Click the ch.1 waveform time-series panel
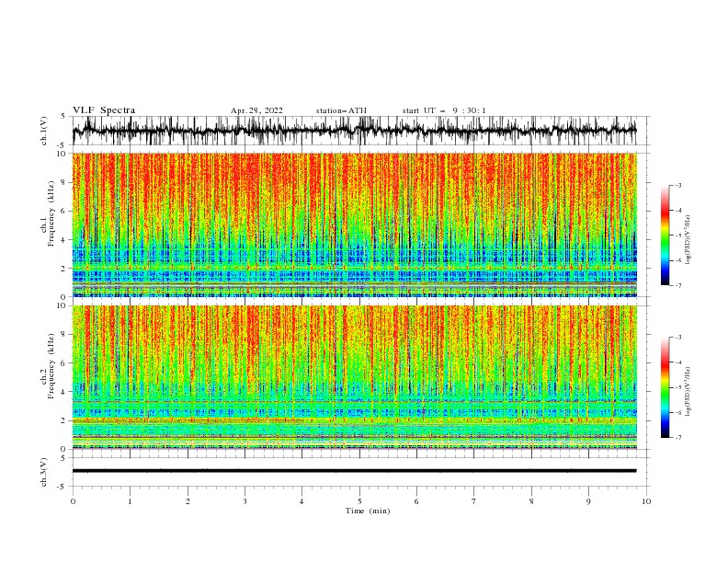The height and width of the screenshot is (563, 728). coord(361,131)
